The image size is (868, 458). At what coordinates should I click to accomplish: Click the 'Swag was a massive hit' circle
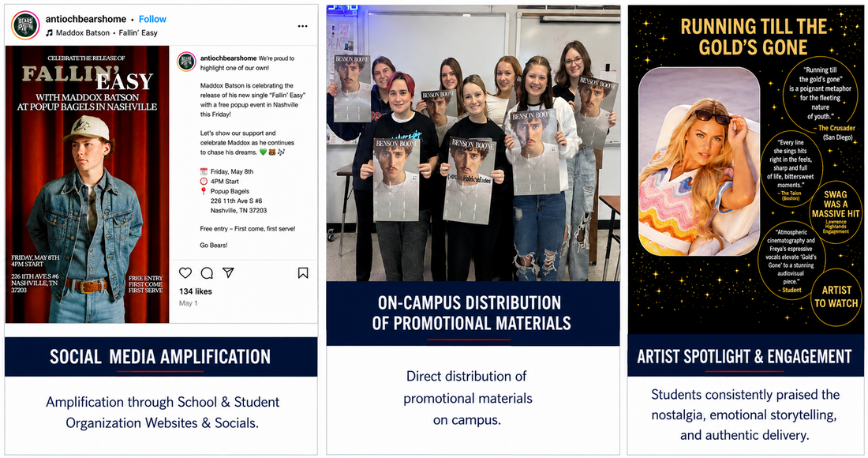[836, 211]
